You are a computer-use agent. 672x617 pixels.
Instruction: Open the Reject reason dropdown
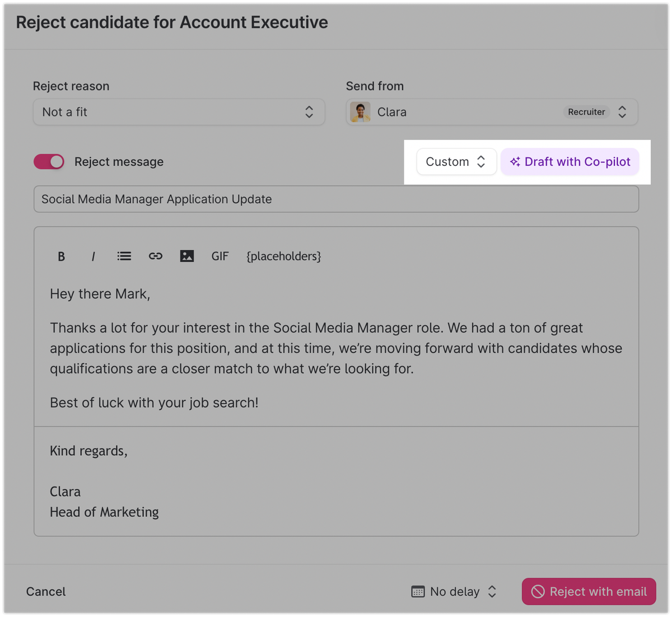click(x=179, y=112)
